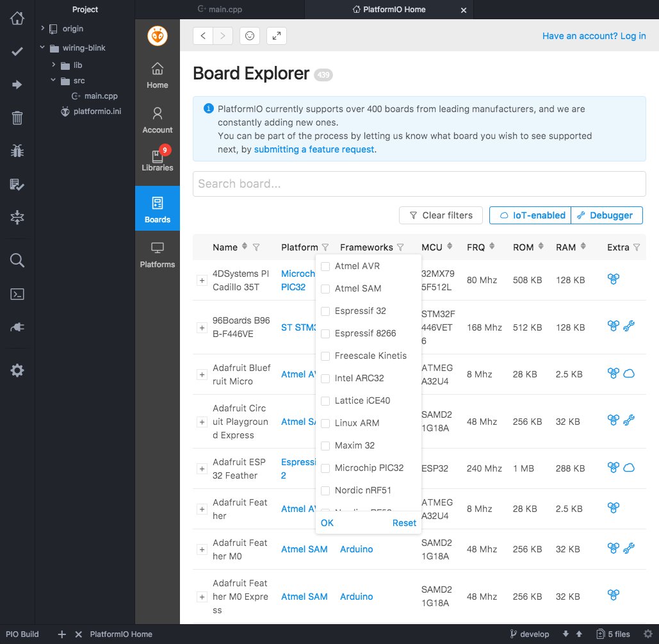The image size is (659, 644).
Task: Go forward with the right arrow button
Action: point(223,36)
